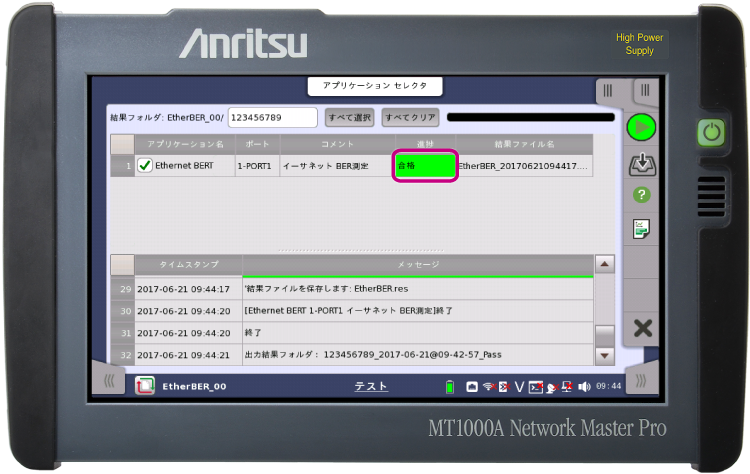Click the EtherBER_00 application icon in the bottom bar
Screen dimensions: 750x474
coord(145,386)
